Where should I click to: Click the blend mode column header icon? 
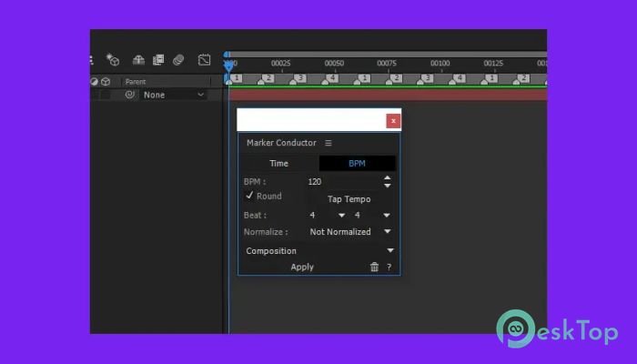(x=94, y=82)
